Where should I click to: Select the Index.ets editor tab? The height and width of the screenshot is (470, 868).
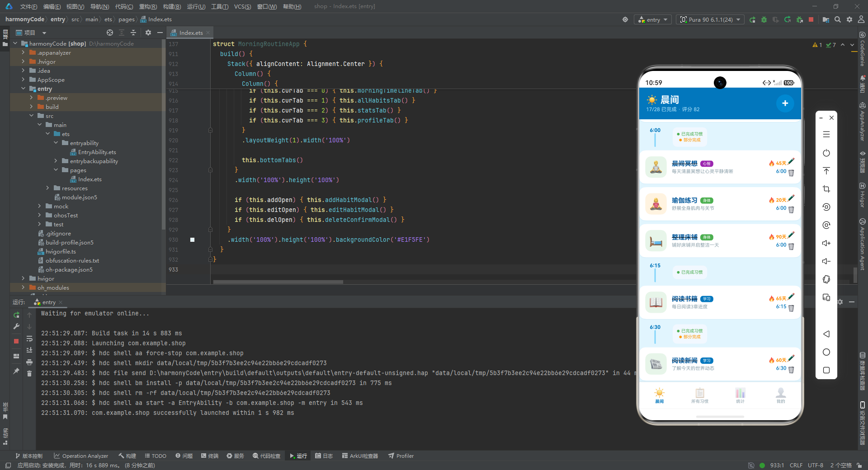pyautogui.click(x=191, y=33)
